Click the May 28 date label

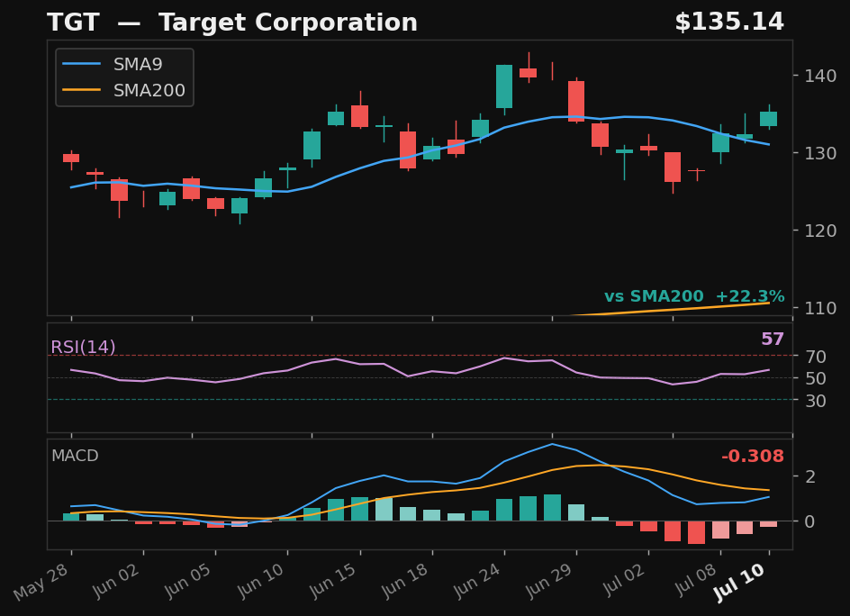41,582
